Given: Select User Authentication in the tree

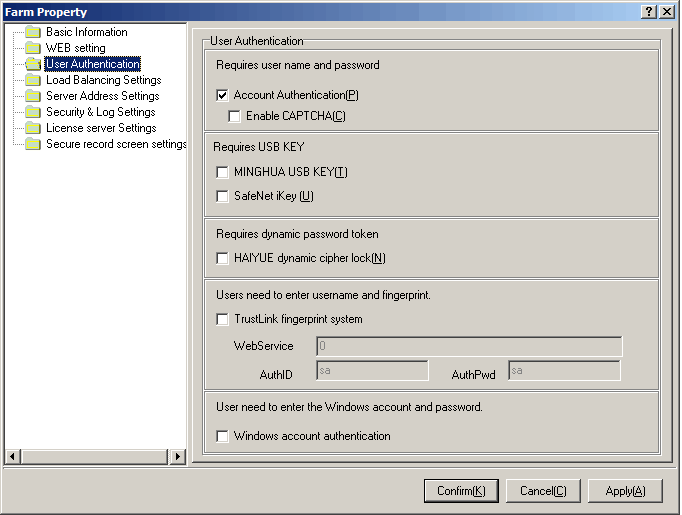Looking at the screenshot, I should tap(92, 64).
